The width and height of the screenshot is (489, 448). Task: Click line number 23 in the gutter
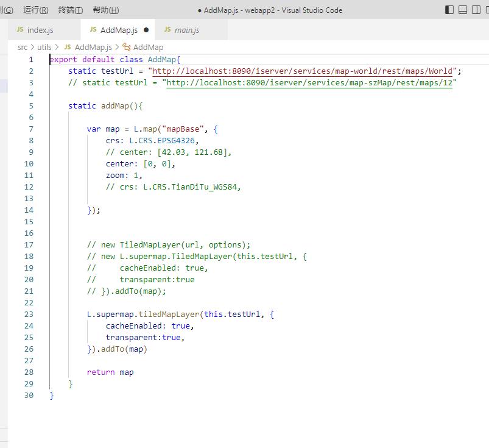tap(29, 314)
